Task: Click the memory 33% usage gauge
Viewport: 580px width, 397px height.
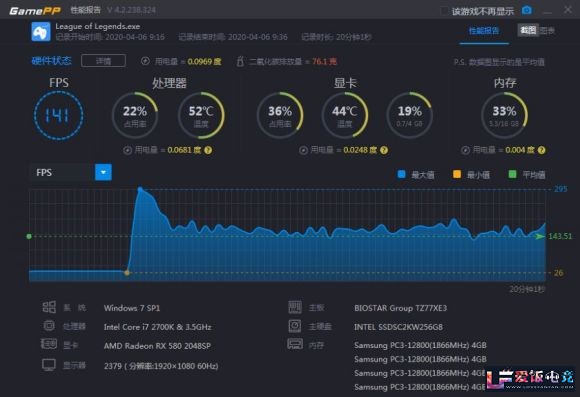Action: [x=504, y=115]
